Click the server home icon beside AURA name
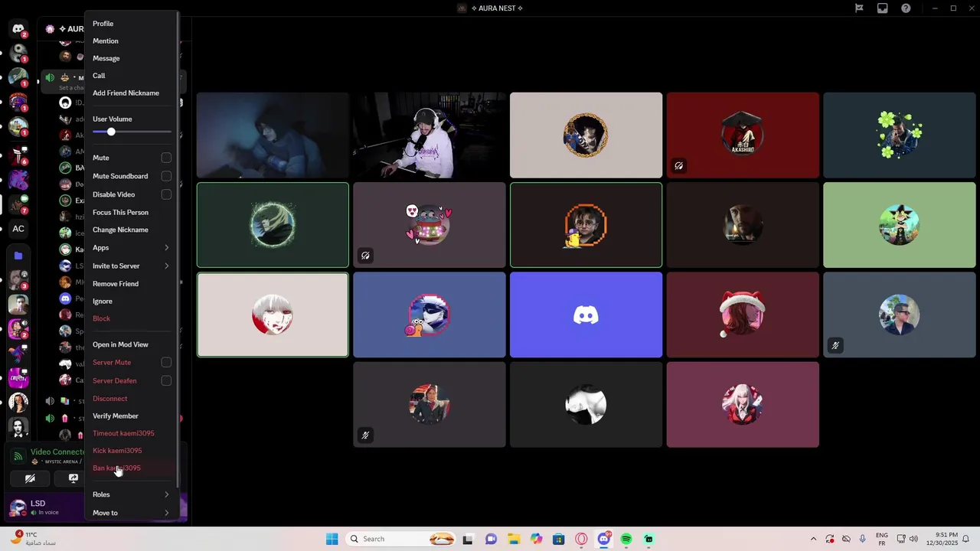The image size is (980, 551). [50, 29]
